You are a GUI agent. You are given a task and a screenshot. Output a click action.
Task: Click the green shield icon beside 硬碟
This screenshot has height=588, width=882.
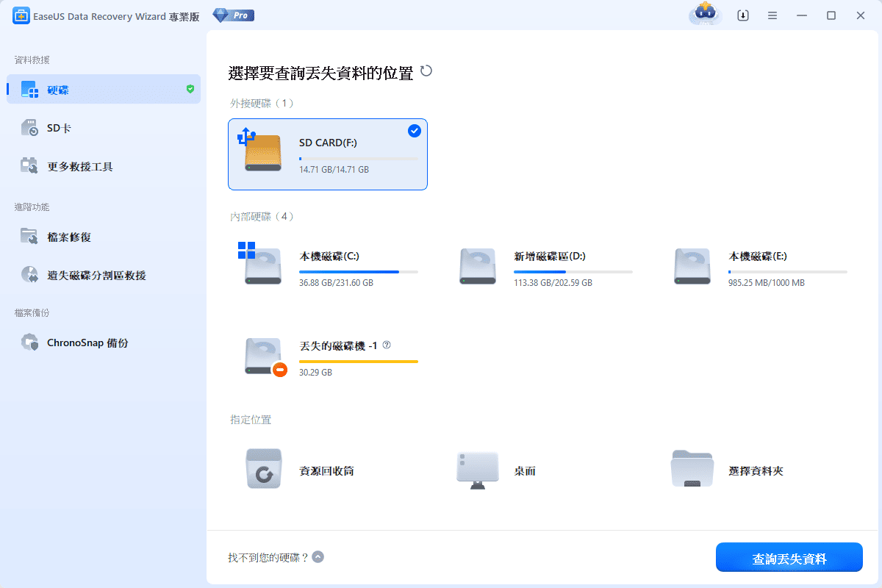tap(190, 89)
